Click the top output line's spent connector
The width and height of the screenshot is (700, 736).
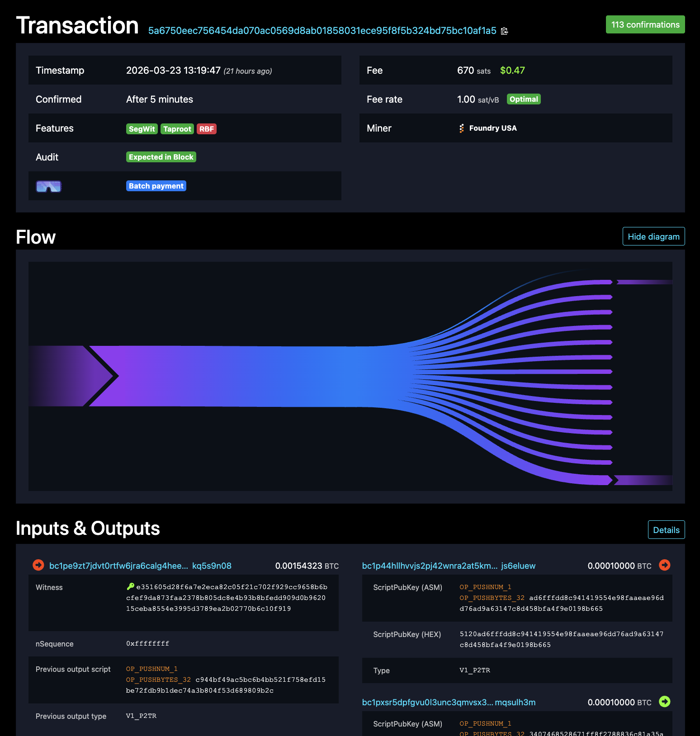click(x=644, y=282)
